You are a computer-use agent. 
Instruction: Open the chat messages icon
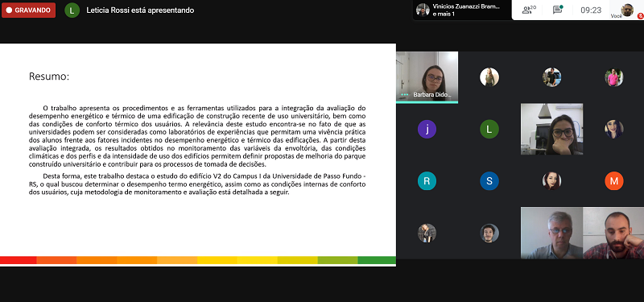tap(557, 10)
